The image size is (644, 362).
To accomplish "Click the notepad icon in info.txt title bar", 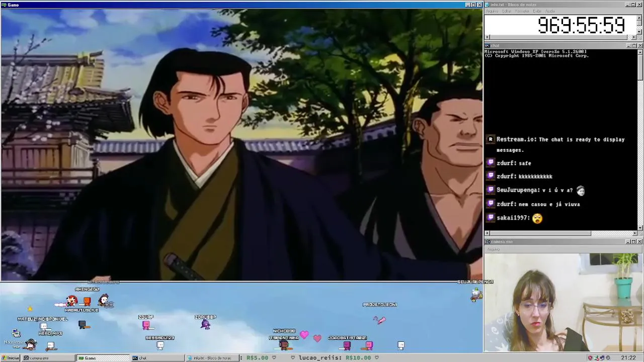I will click(487, 5).
